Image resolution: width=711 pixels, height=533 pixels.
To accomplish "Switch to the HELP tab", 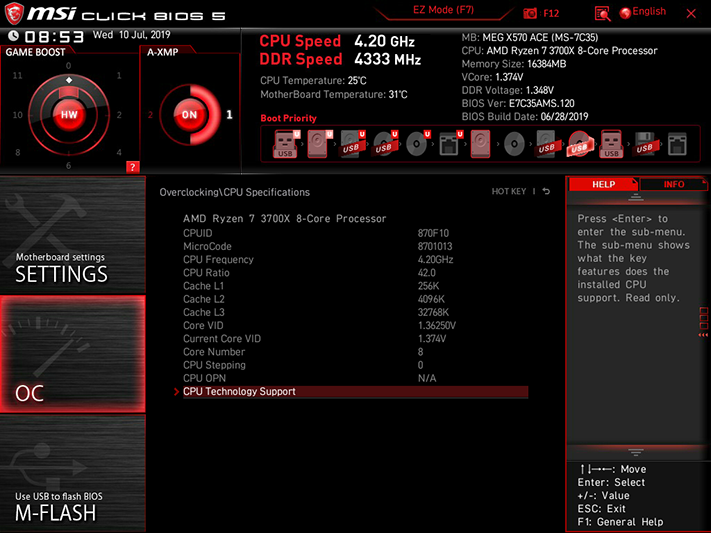I will 603,184.
